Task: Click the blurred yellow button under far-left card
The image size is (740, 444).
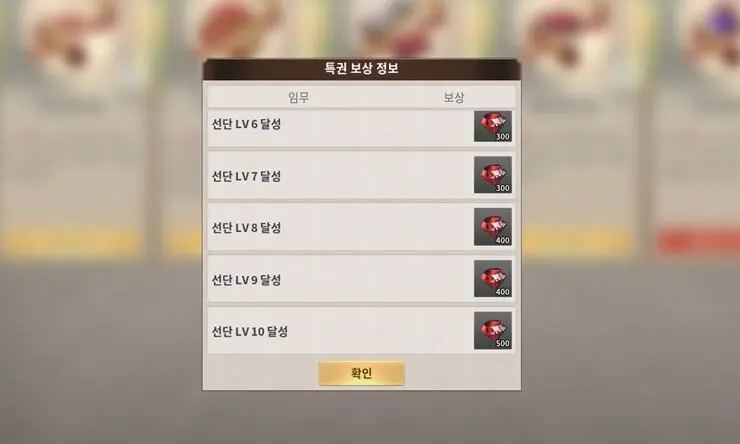Action: pos(71,242)
